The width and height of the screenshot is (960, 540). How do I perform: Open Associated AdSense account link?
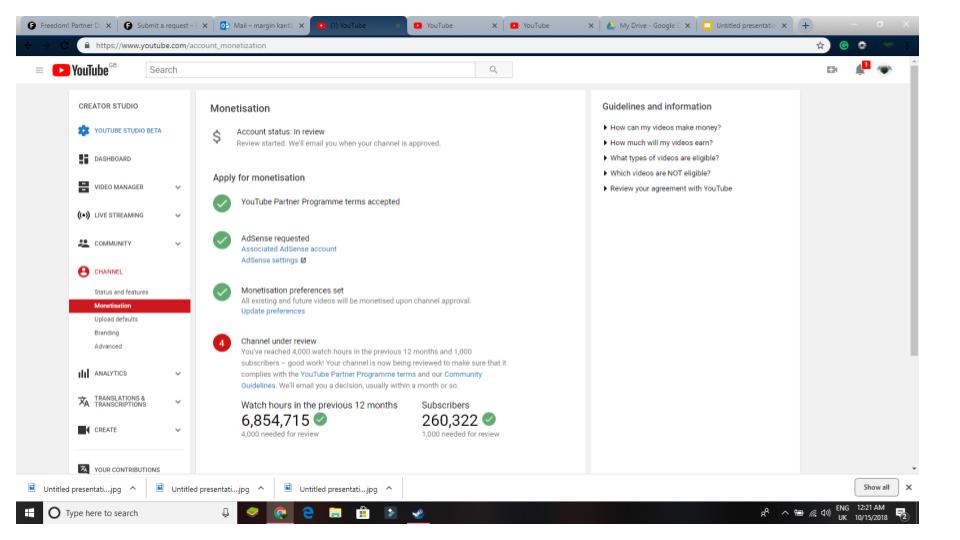click(288, 249)
